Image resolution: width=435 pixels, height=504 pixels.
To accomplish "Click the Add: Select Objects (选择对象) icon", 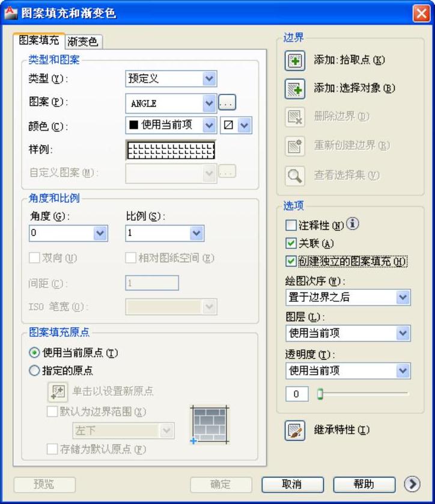I will click(295, 89).
